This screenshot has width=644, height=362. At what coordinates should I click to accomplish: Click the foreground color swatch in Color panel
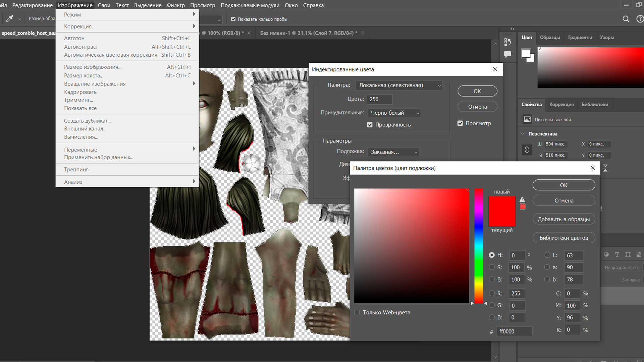click(526, 53)
